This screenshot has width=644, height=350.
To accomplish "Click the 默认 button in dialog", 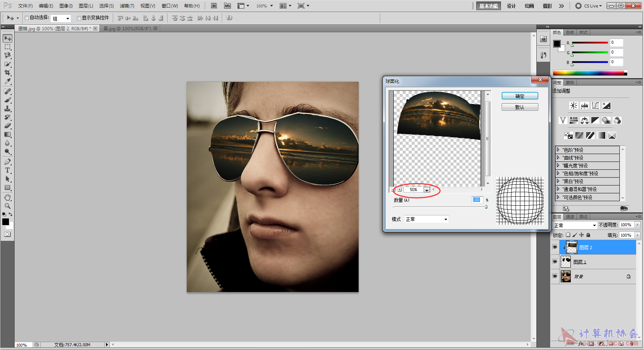I will click(520, 107).
